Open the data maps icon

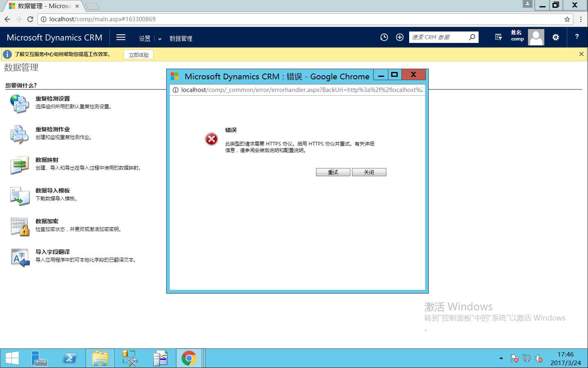click(x=20, y=165)
